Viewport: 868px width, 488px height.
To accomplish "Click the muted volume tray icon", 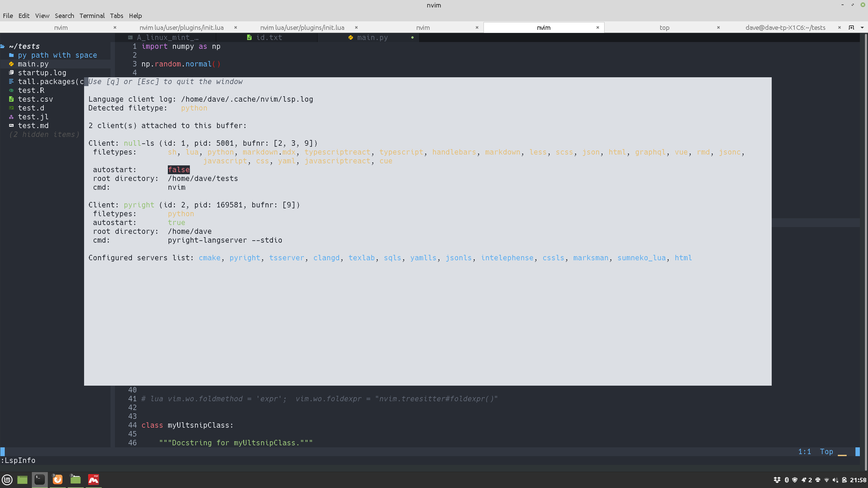I will point(835,480).
